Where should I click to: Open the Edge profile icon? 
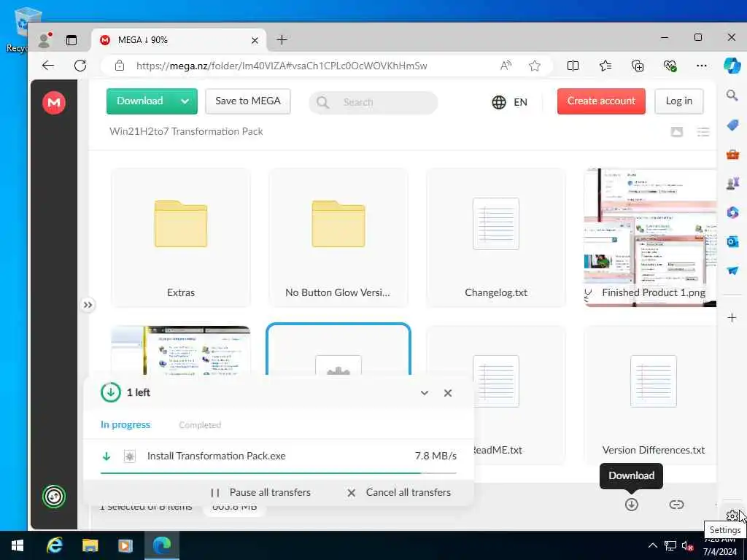tap(45, 40)
